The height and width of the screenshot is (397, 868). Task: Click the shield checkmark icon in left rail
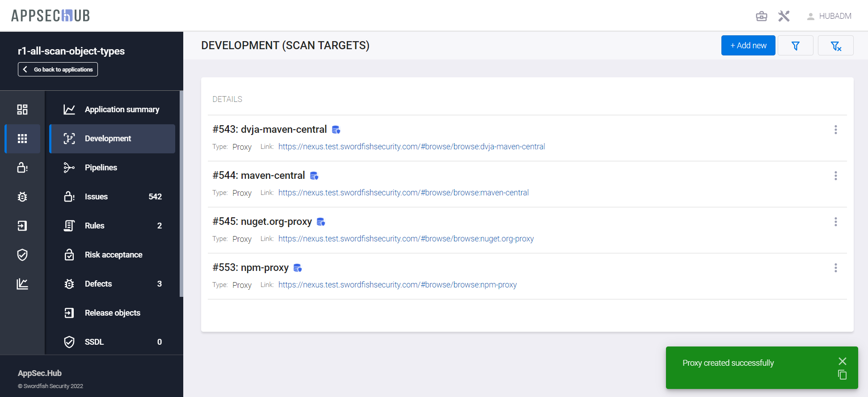22,255
